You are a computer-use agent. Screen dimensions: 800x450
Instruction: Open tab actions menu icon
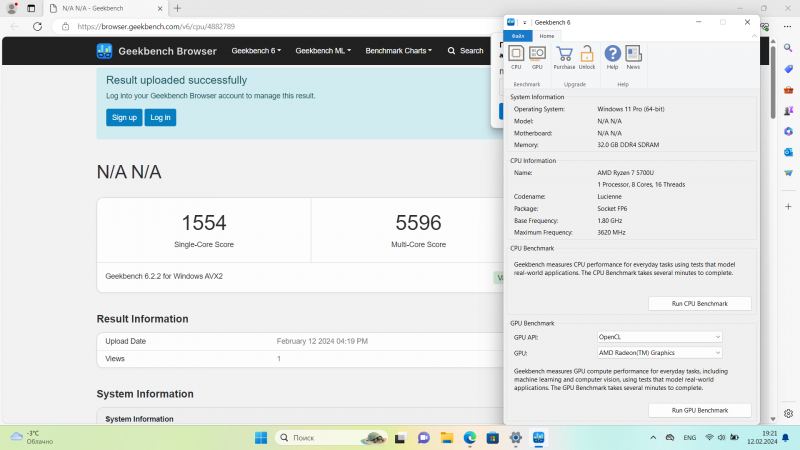[x=31, y=8]
